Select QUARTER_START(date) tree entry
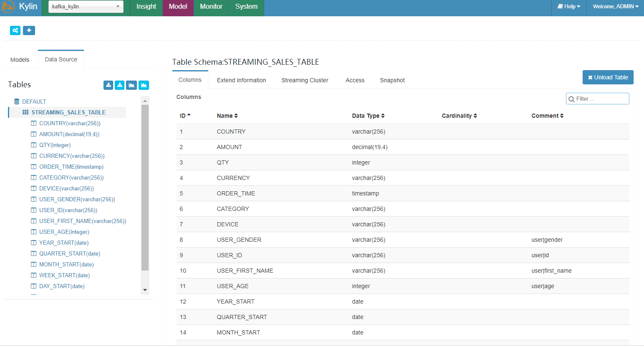 pos(70,253)
